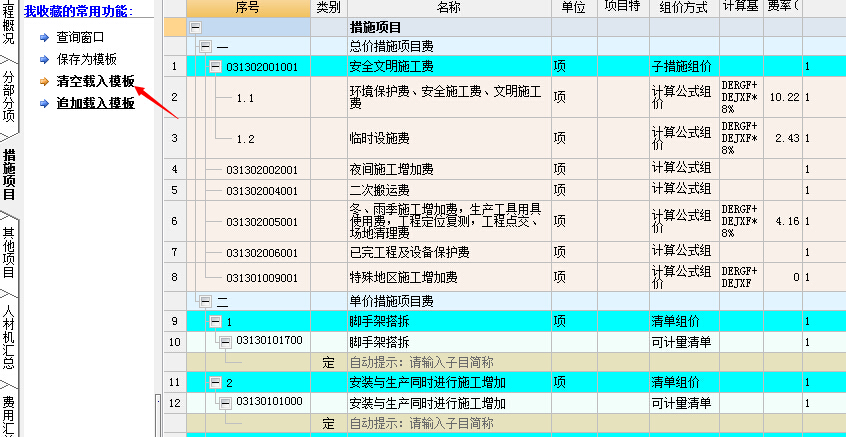Select 临时设施费 name cell
Viewport: 846px width, 437px height.
(449, 138)
